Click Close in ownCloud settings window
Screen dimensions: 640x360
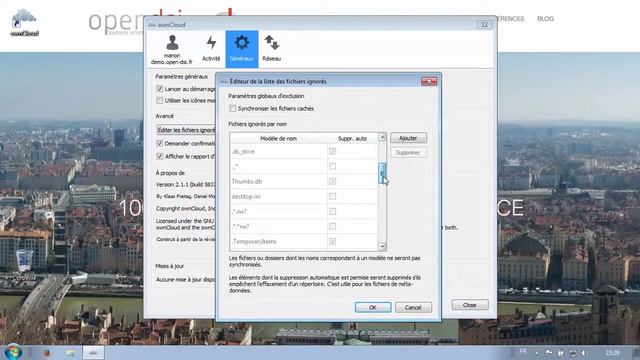point(470,305)
